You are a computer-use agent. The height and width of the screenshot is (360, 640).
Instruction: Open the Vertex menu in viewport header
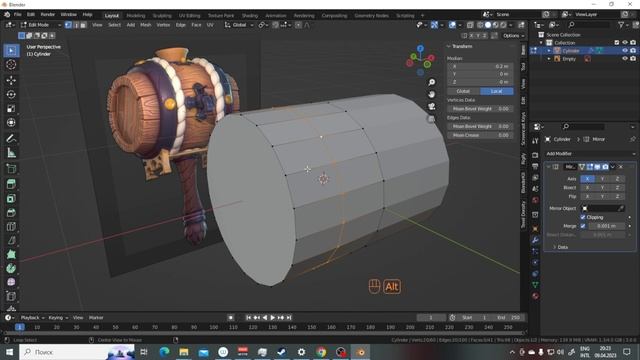pyautogui.click(x=163, y=25)
